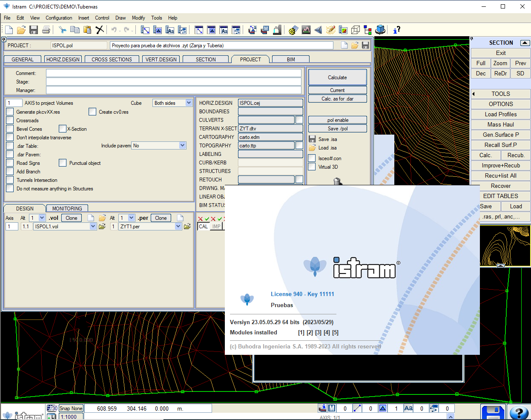The height and width of the screenshot is (420, 531).
Task: Click the Redo arrow icon
Action: (126, 29)
